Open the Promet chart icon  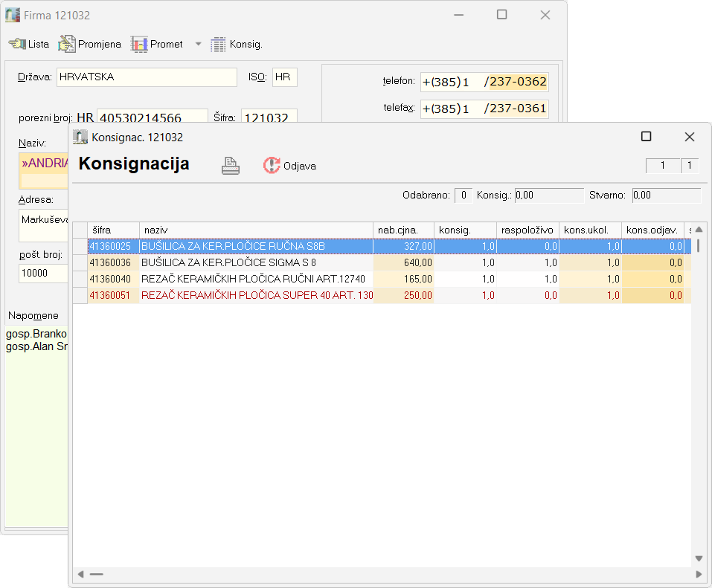(x=139, y=45)
